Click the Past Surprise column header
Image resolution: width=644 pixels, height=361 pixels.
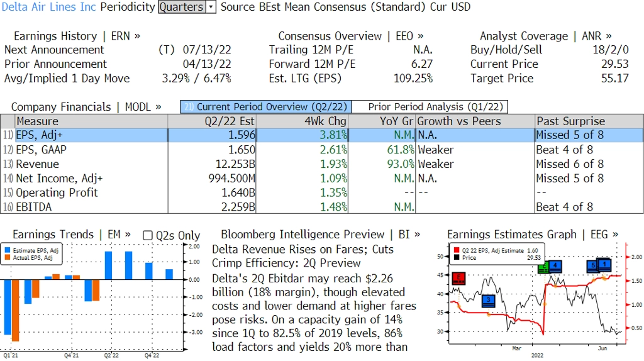click(x=589, y=121)
